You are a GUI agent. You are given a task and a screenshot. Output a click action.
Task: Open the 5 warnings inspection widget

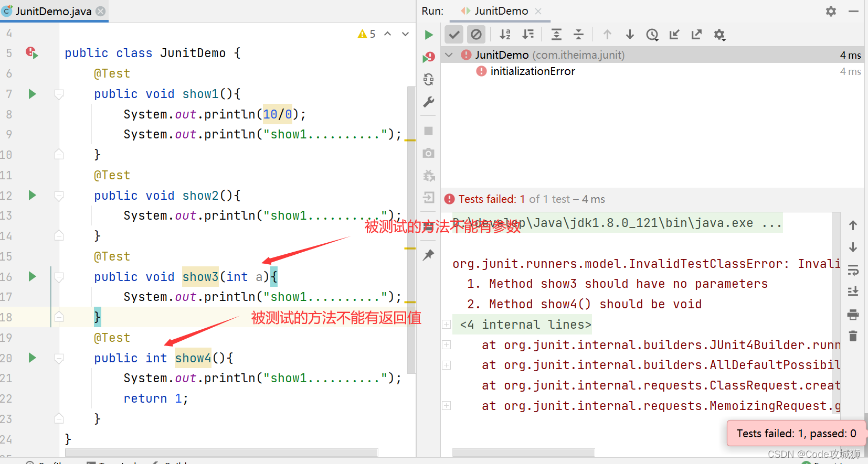tap(366, 34)
